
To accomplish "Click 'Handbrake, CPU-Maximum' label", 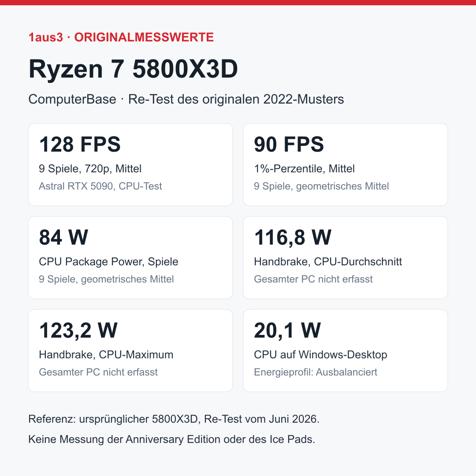I will coord(106,354).
